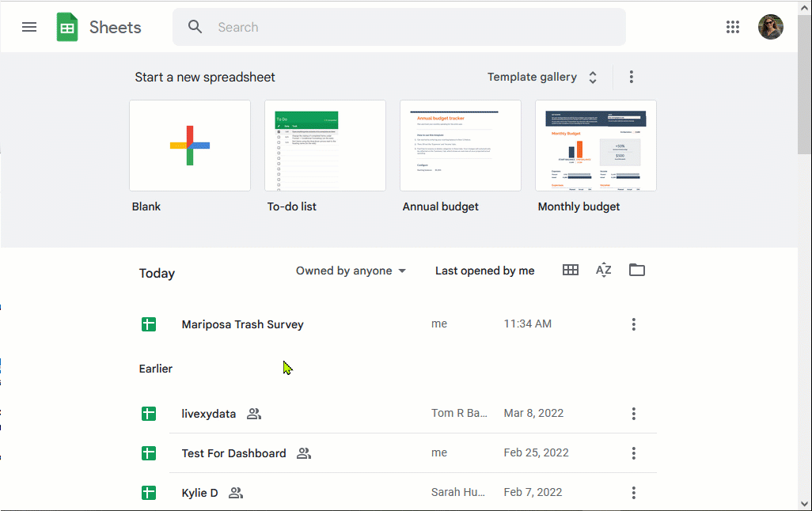Viewport: 812px width, 511px height.
Task: Open the account profile avatar
Action: click(x=771, y=27)
